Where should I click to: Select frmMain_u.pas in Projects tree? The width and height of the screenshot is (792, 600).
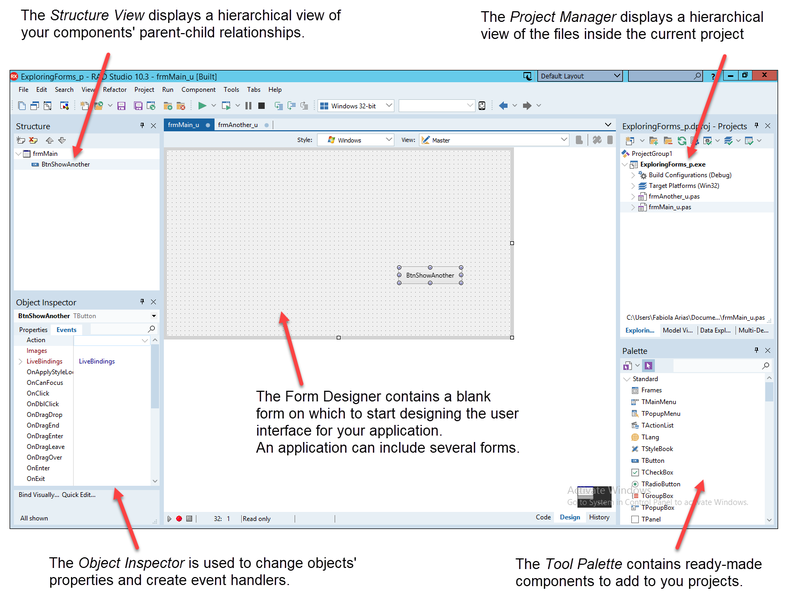[x=669, y=207]
